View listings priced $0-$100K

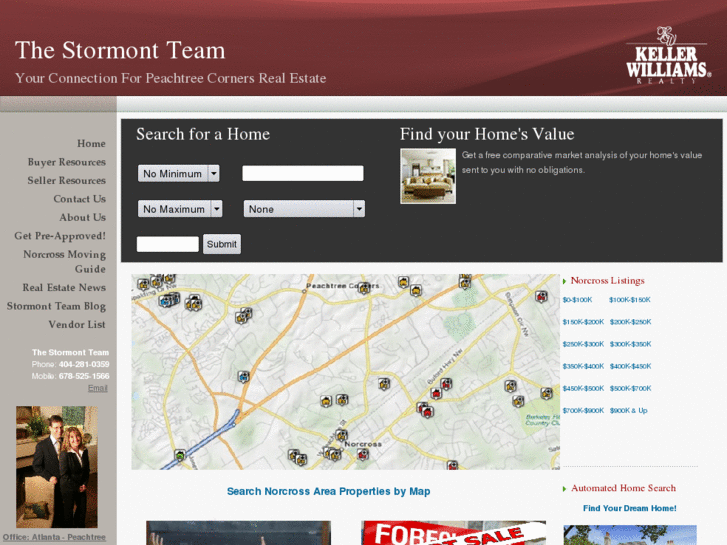577,300
